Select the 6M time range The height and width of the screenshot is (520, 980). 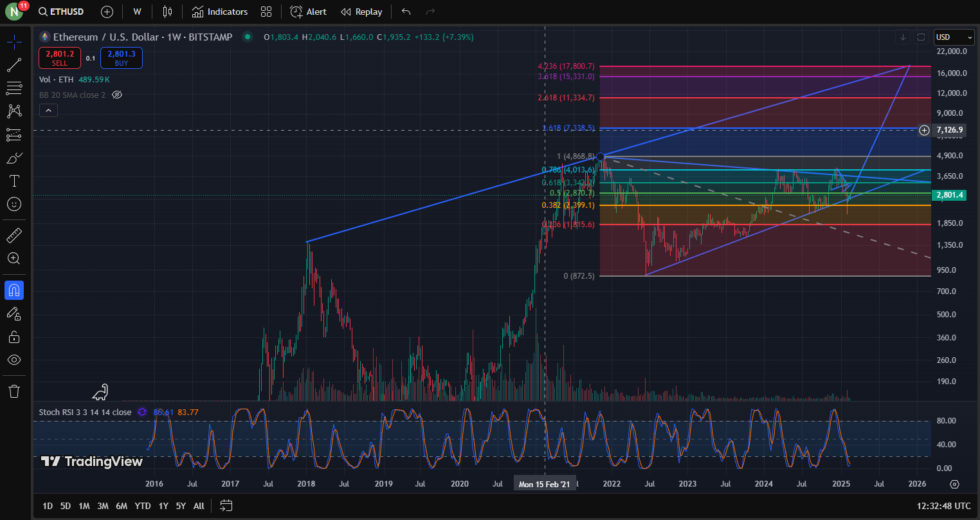tap(122, 506)
